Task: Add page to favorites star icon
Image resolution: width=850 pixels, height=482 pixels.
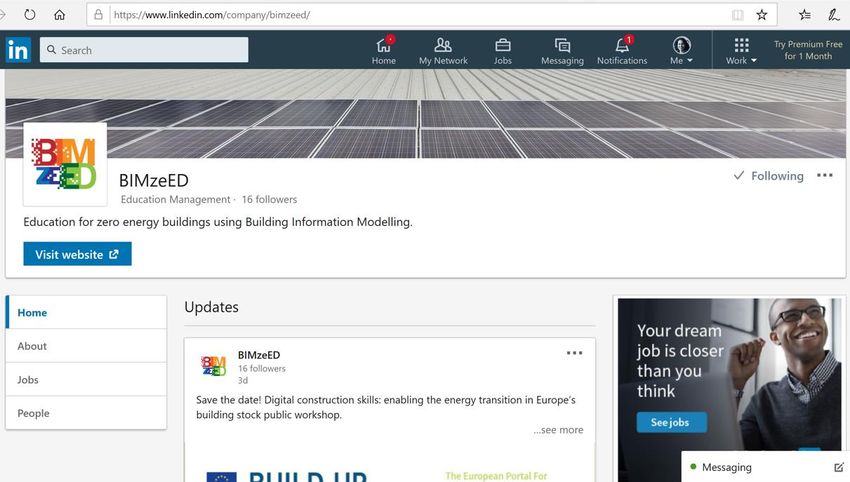Action: click(762, 15)
